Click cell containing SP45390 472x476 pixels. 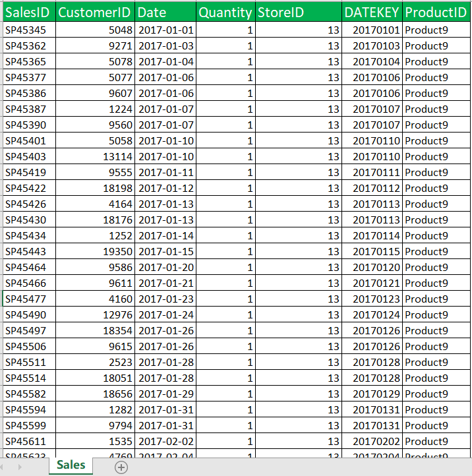tap(29, 125)
